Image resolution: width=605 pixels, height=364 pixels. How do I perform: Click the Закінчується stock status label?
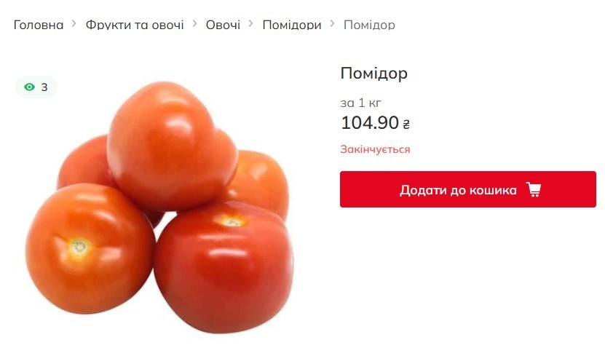point(375,149)
